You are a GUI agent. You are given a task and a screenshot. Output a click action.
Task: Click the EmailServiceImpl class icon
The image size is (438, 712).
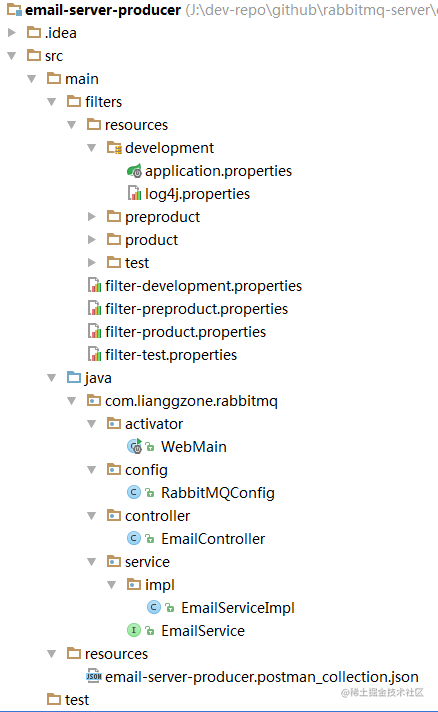(x=154, y=607)
